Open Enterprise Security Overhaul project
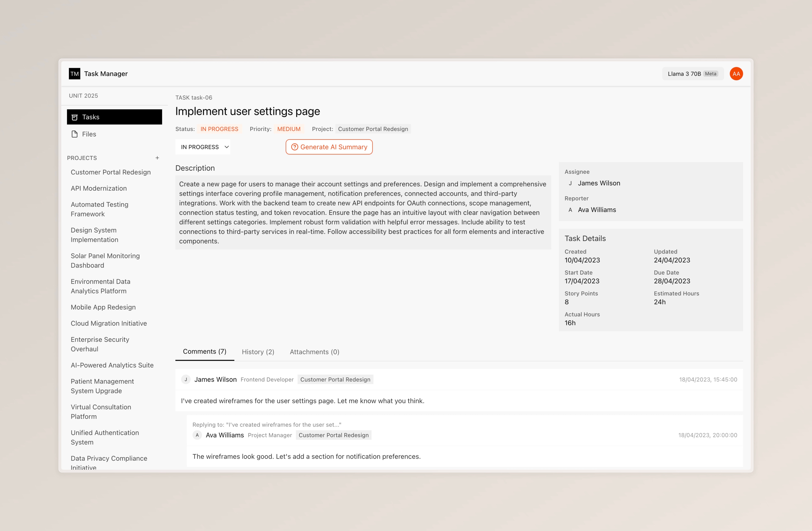The image size is (812, 531). pos(100,344)
